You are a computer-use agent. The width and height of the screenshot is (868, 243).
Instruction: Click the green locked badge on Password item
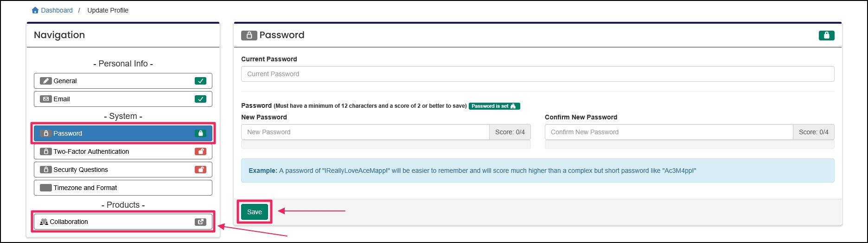(x=200, y=133)
